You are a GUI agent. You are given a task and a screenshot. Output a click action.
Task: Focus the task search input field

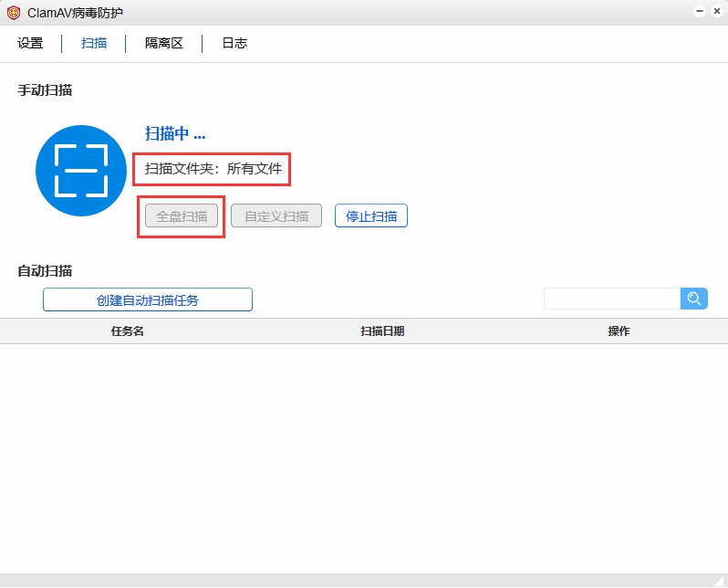(612, 299)
